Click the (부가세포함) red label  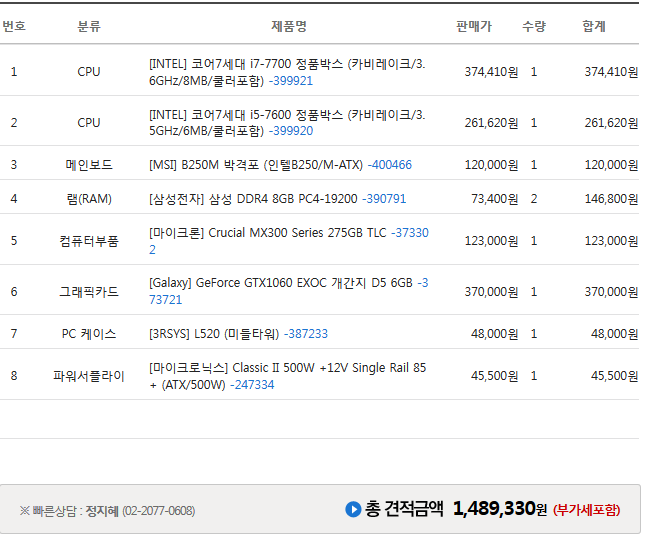click(586, 510)
